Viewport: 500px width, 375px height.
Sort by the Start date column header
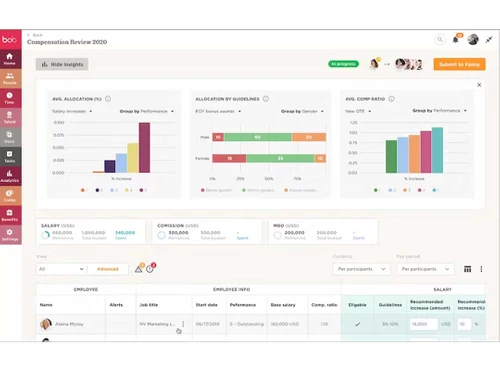[206, 305]
